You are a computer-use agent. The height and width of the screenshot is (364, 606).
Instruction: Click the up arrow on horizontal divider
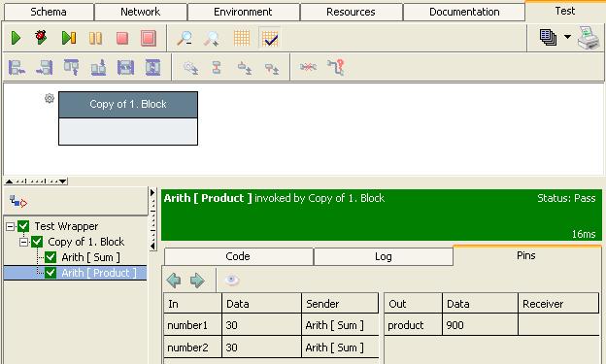[x=10, y=182]
